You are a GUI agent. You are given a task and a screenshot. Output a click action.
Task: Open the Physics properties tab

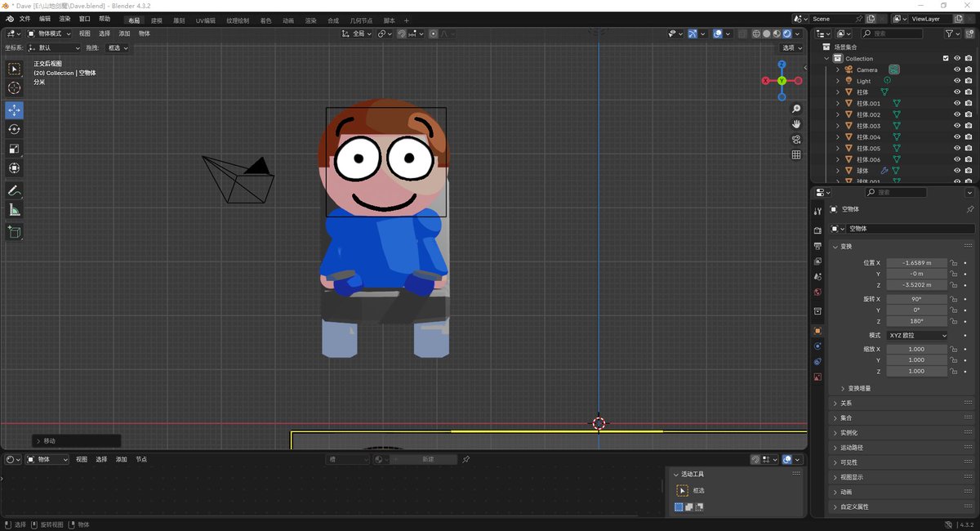(x=817, y=346)
